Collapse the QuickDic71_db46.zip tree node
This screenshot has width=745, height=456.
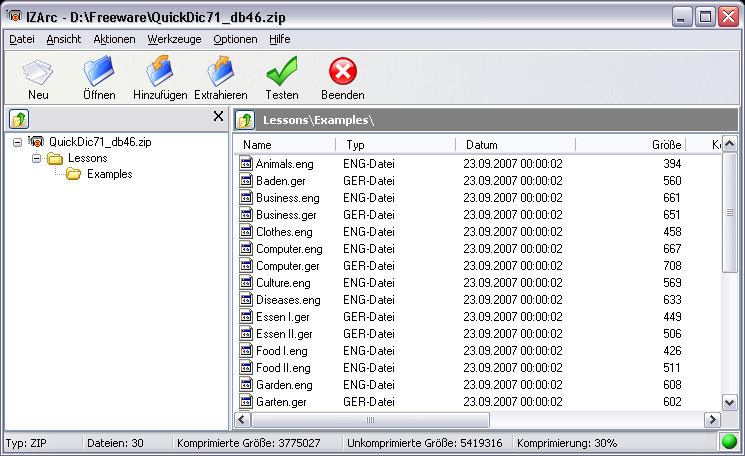pyautogui.click(x=18, y=142)
